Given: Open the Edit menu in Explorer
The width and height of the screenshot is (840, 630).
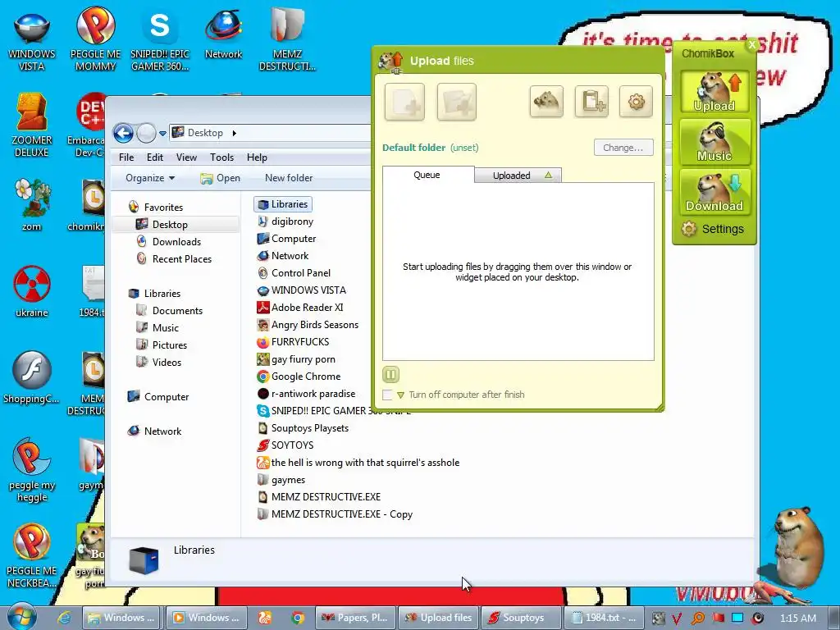Looking at the screenshot, I should 155,157.
